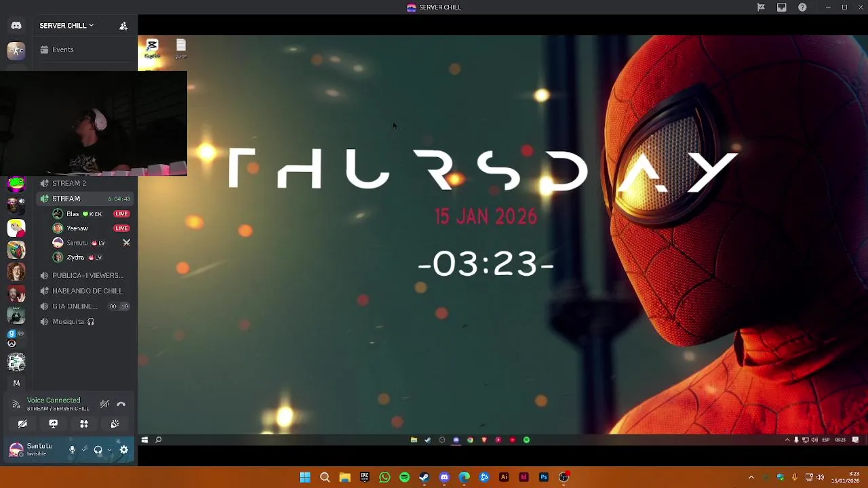Toggle camera with the crossed video button
Screen dimensions: 868x488
[22, 424]
